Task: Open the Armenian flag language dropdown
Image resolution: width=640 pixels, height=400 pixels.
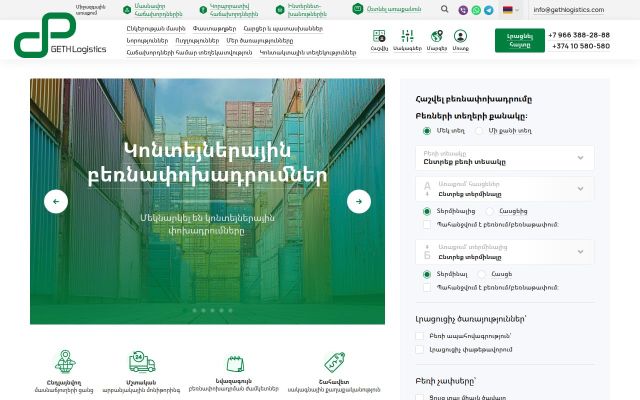Action: point(510,10)
